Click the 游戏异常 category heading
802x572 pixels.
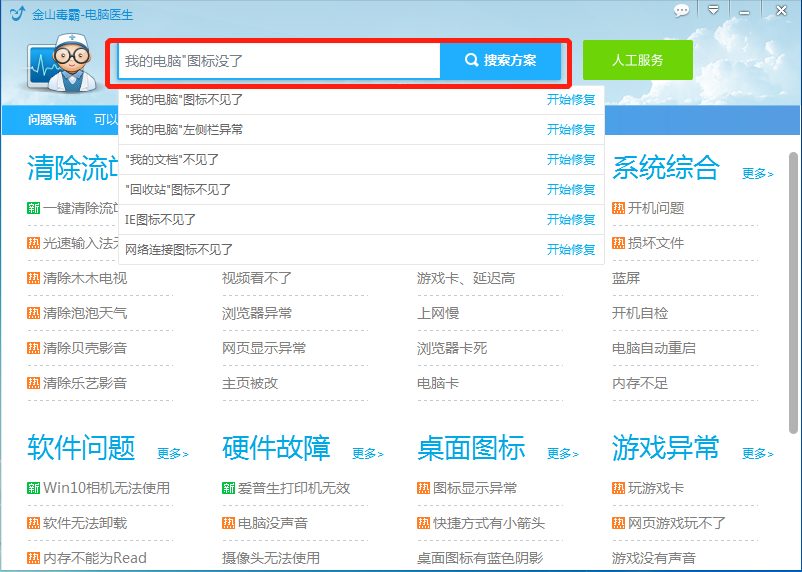pos(666,448)
